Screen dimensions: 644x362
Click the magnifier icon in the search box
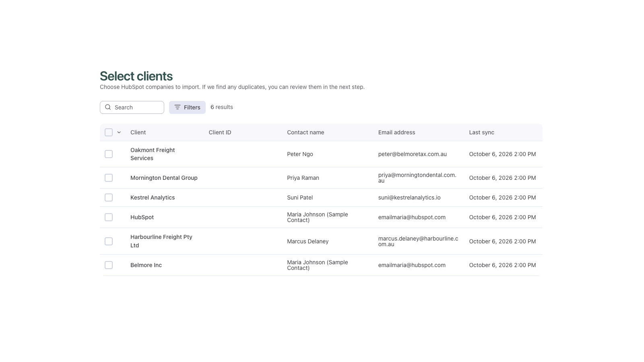(108, 107)
